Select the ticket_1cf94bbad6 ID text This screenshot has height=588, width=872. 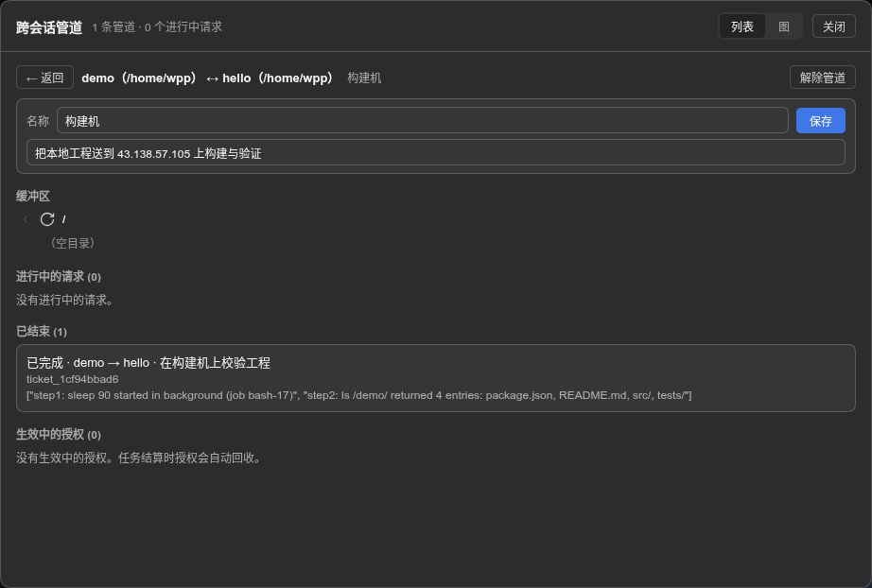72,379
